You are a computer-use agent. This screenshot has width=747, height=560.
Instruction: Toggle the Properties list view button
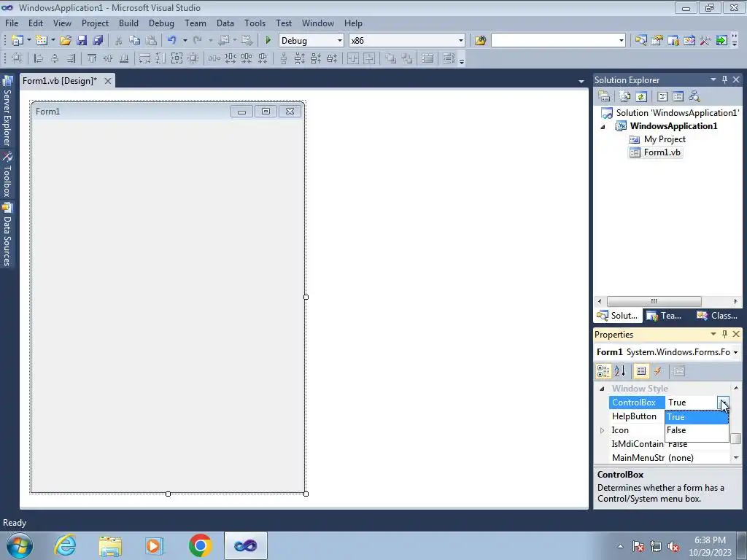tap(641, 371)
